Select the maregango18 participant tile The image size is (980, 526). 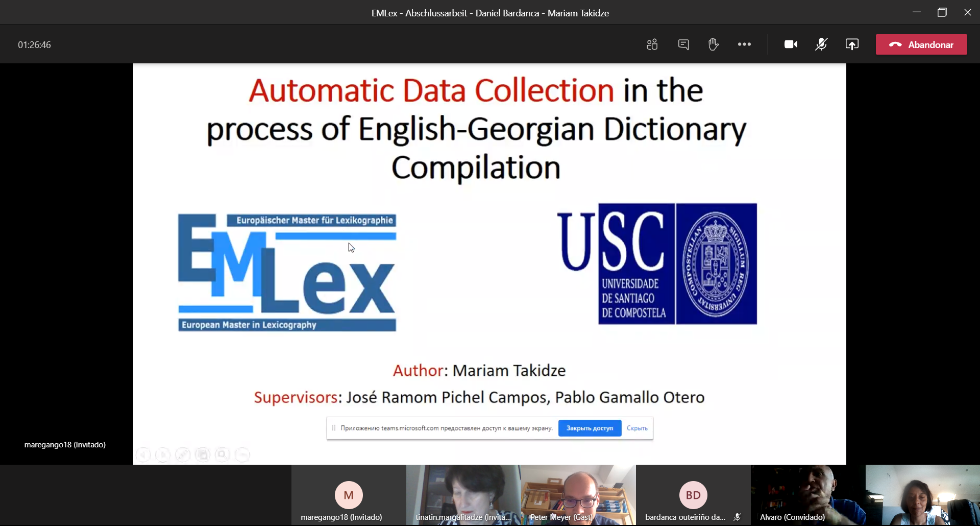coord(349,495)
